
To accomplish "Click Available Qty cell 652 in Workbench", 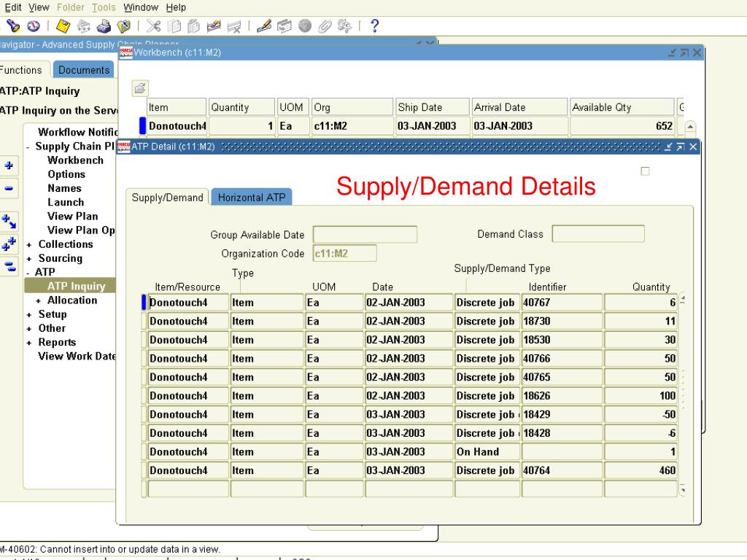I will coord(622,125).
